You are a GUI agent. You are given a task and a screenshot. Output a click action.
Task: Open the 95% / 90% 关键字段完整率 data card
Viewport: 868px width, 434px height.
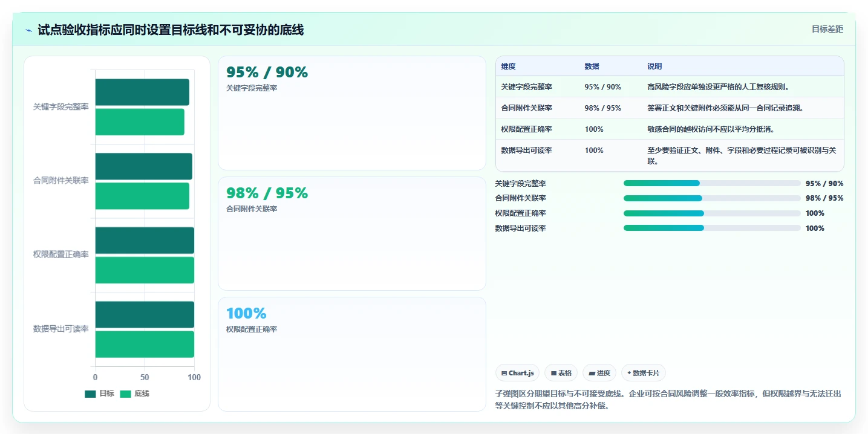[351, 113]
